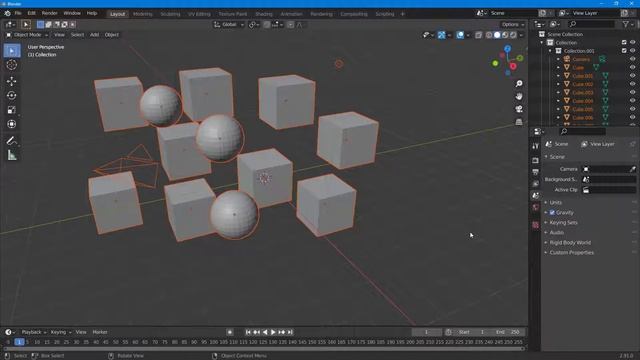Switch to Modeling workspace tab
The height and width of the screenshot is (360, 640).
(142, 14)
